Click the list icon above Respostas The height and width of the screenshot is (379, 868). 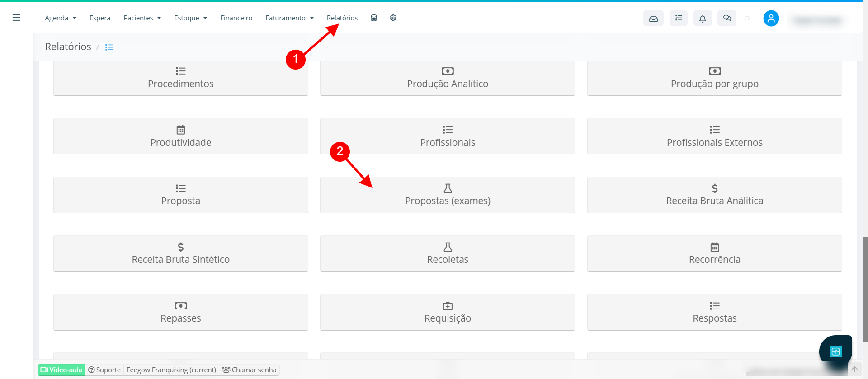(x=715, y=306)
